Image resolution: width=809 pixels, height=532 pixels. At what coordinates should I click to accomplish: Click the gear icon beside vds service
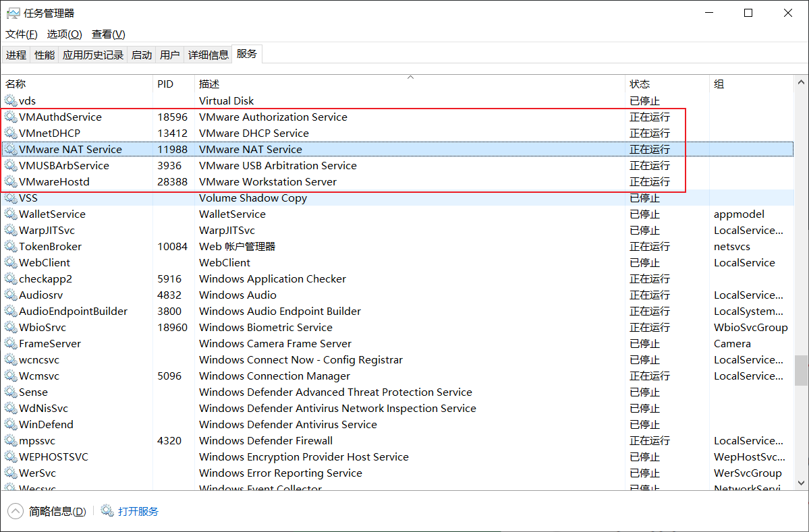11,100
